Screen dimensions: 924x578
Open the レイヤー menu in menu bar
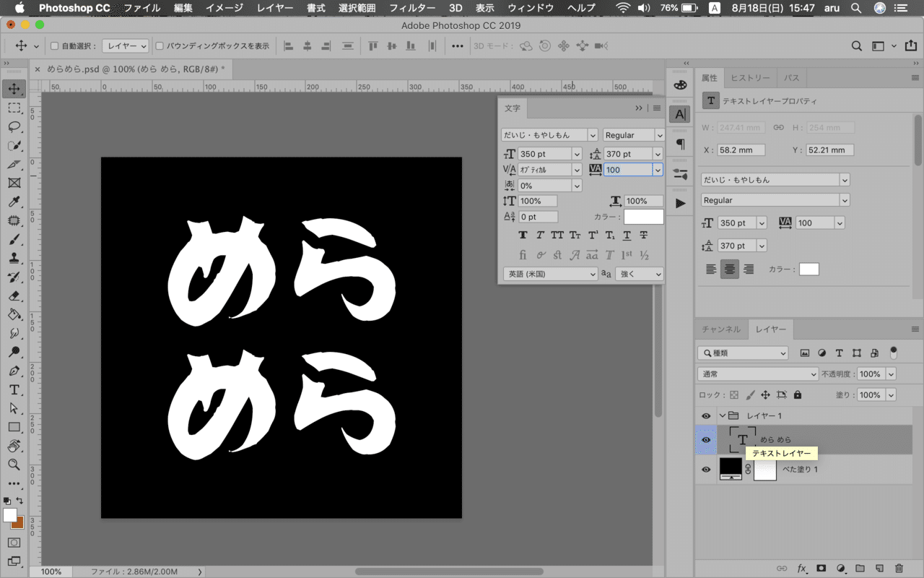tap(275, 8)
